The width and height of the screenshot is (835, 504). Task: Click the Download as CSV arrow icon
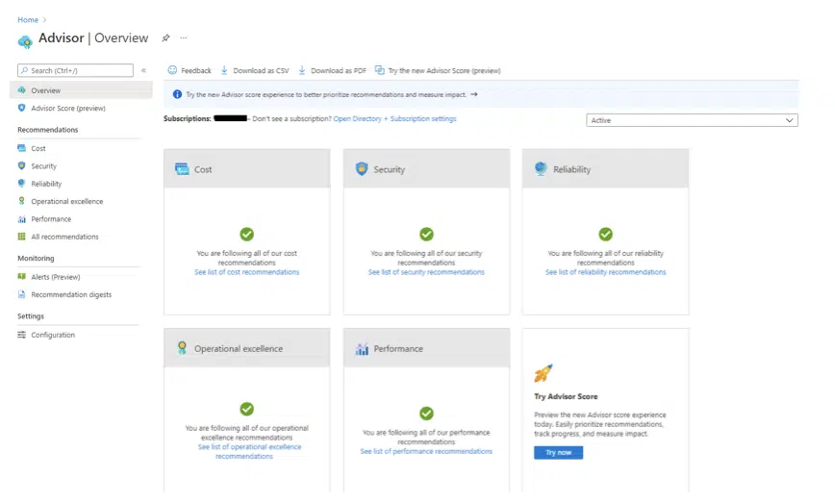pos(224,70)
